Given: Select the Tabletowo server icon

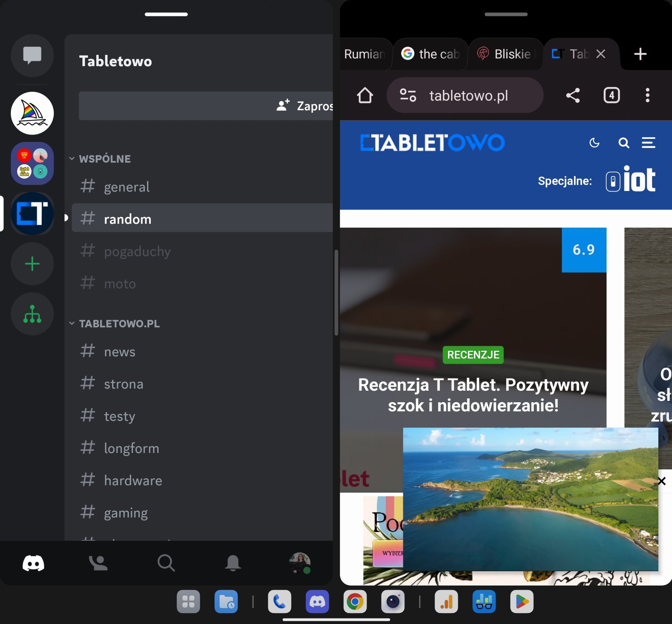Looking at the screenshot, I should click(32, 213).
